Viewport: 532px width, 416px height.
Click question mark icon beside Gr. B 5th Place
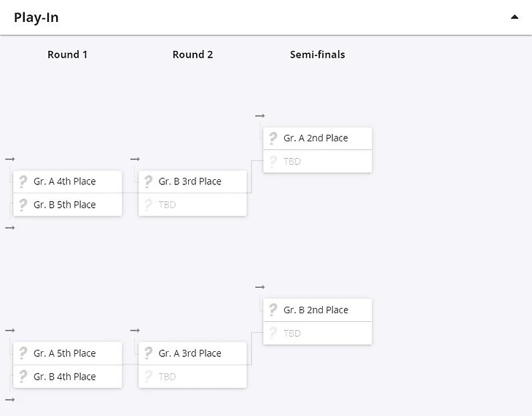point(23,205)
